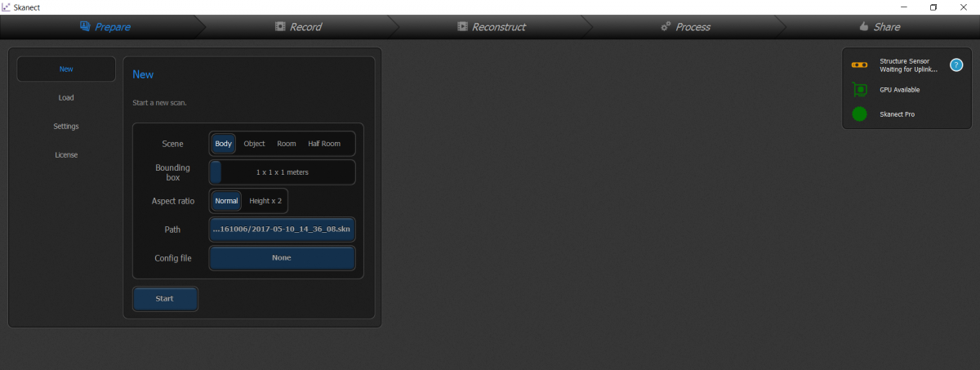
Task: Click the Structure Sensor status icon
Action: [859, 65]
